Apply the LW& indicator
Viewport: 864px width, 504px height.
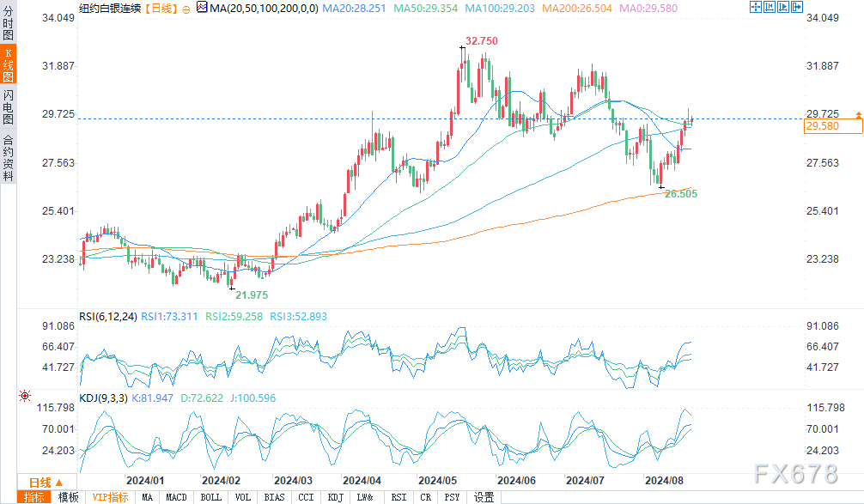[365, 497]
